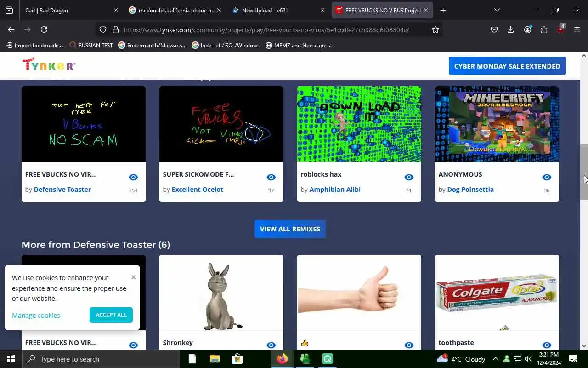Image resolution: width=588 pixels, height=368 pixels.
Task: Open the Firefox downloads icon
Action: tap(510, 29)
